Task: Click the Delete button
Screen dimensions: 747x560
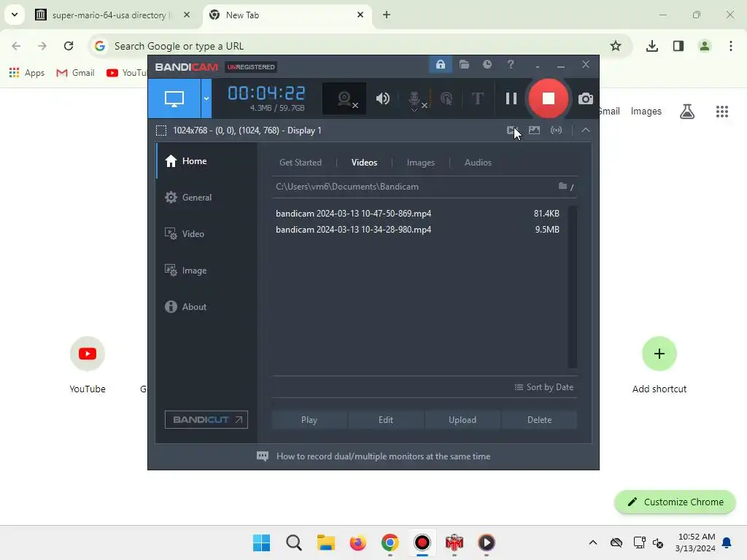Action: (x=539, y=420)
